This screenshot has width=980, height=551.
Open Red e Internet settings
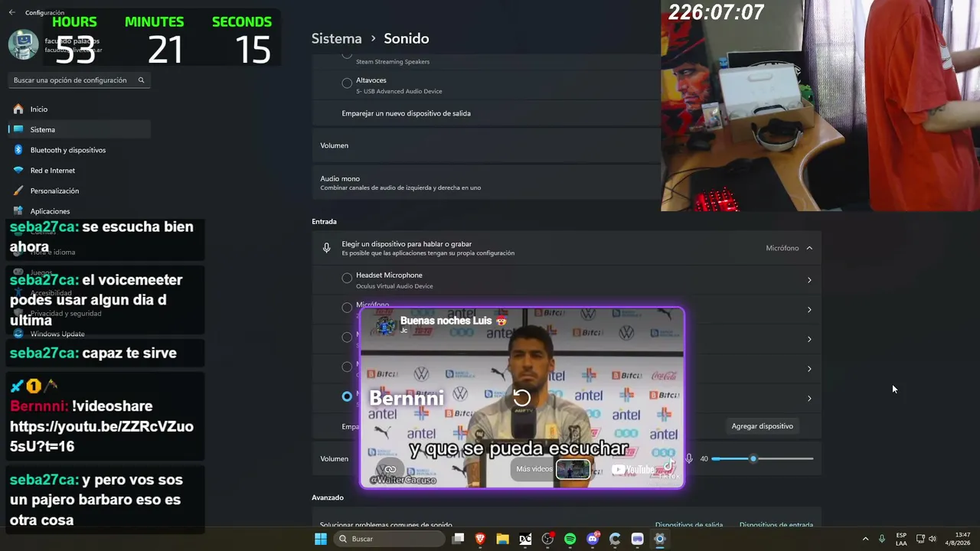(x=80, y=171)
